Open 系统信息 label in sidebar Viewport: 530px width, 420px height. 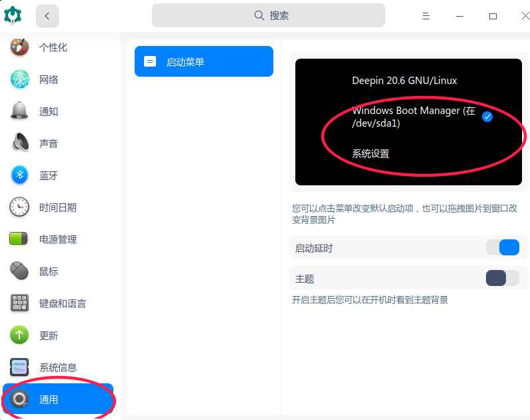point(58,367)
